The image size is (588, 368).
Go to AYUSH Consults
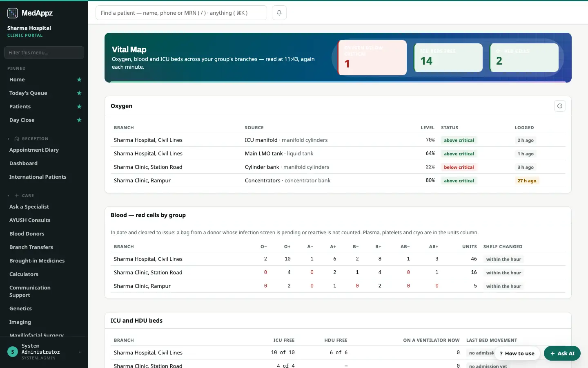click(x=30, y=220)
